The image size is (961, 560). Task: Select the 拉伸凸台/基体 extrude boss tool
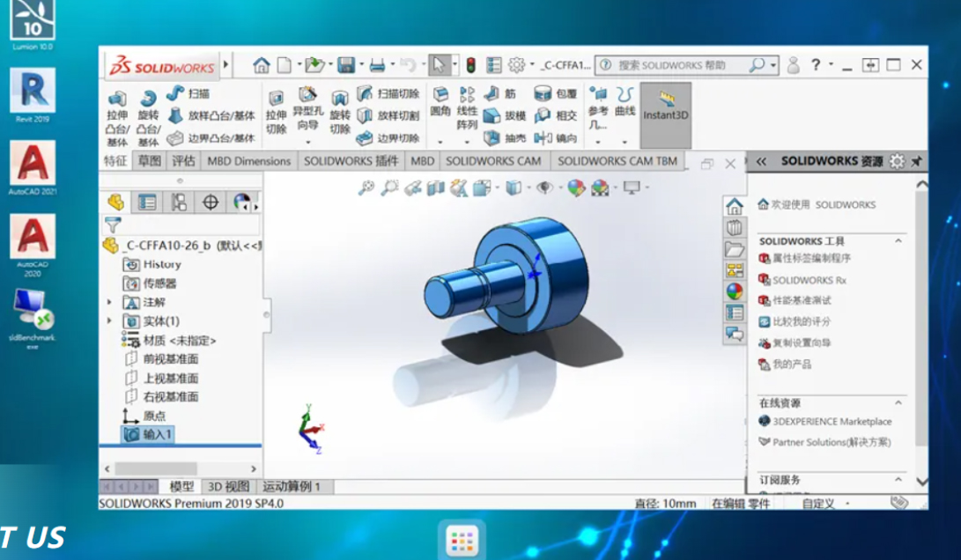(117, 118)
